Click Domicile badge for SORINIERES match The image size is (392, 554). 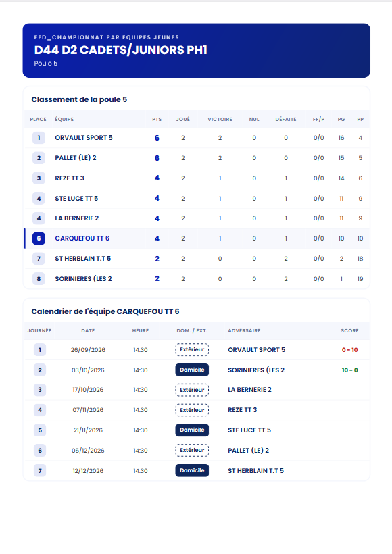coord(192,370)
